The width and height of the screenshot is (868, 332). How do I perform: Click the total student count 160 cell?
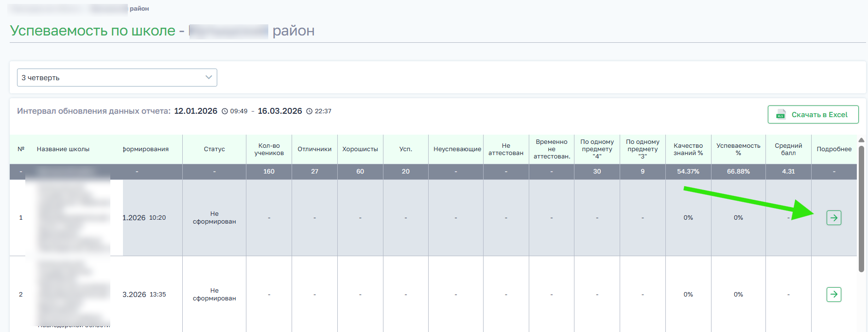269,172
